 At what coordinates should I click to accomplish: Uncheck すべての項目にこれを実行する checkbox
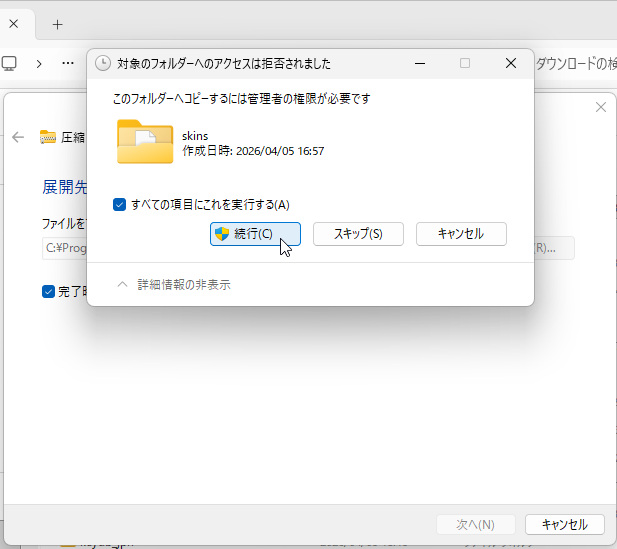click(x=119, y=205)
